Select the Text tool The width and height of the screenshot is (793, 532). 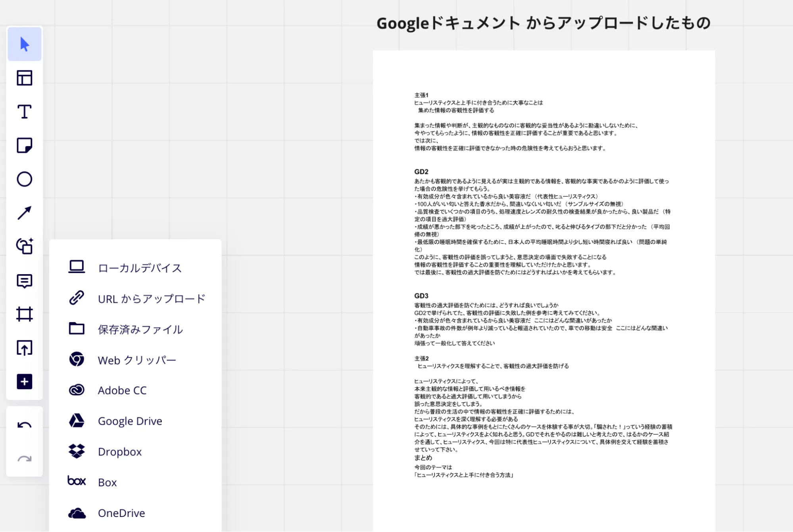[x=25, y=112]
